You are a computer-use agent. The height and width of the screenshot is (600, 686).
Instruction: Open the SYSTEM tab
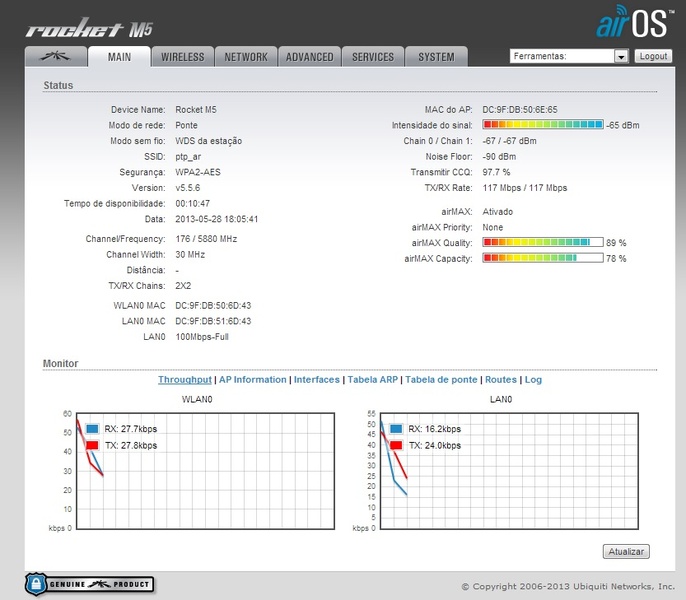click(436, 57)
